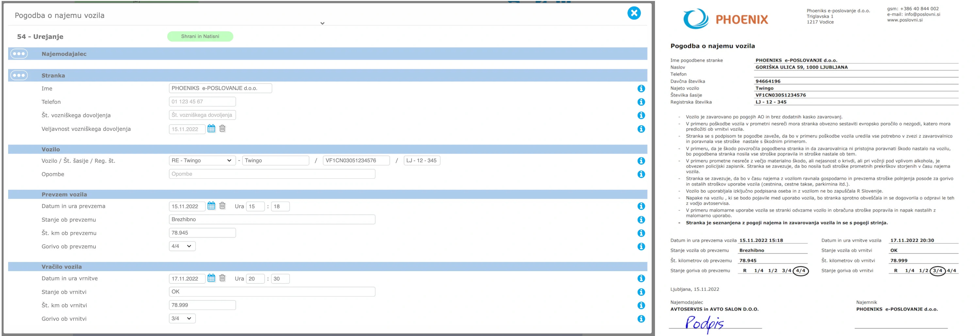
Task: Click trash icon next to licence validity date
Action: pos(222,129)
